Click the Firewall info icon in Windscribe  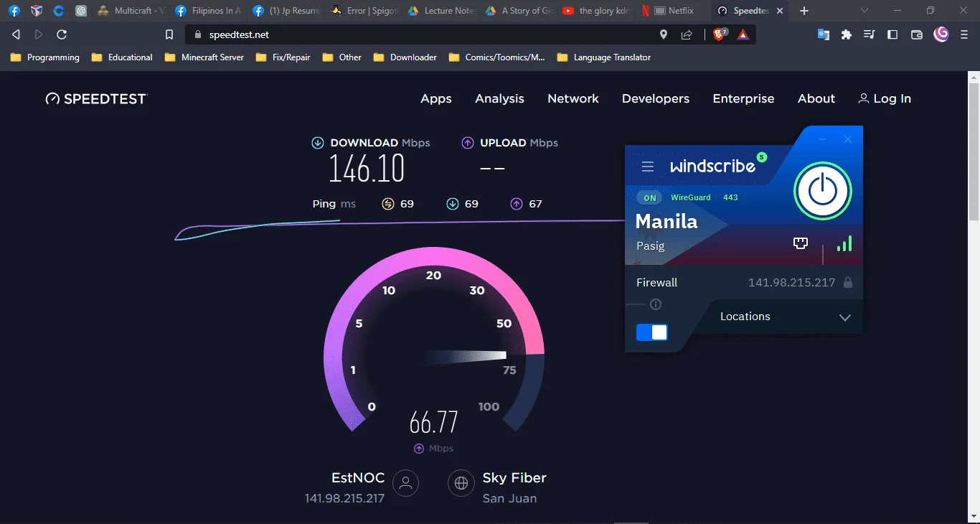coord(655,305)
